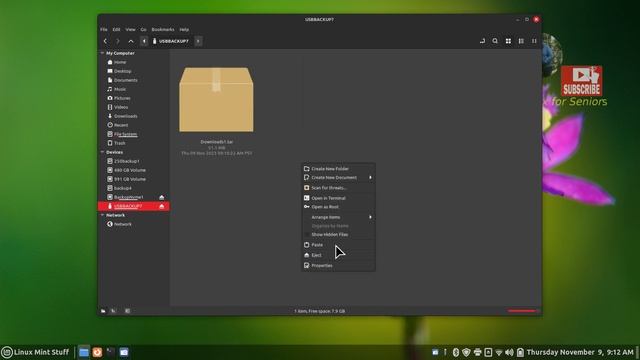
Task: Show tree view via status bar icon
Action: point(113,311)
